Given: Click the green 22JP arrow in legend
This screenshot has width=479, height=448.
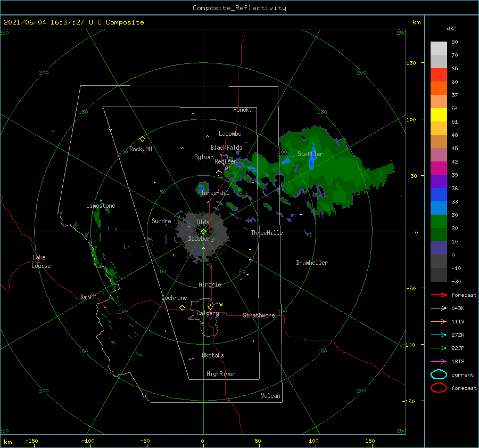Looking at the screenshot, I should coord(439,348).
